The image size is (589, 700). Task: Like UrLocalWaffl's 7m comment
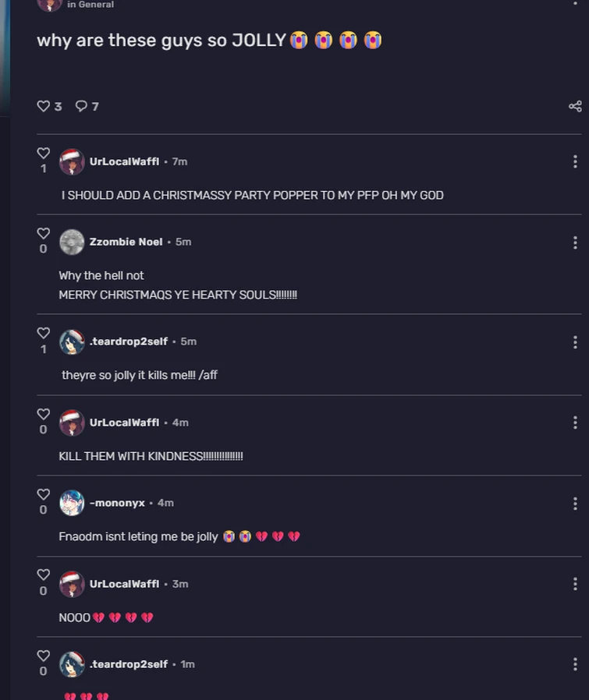[44, 153]
